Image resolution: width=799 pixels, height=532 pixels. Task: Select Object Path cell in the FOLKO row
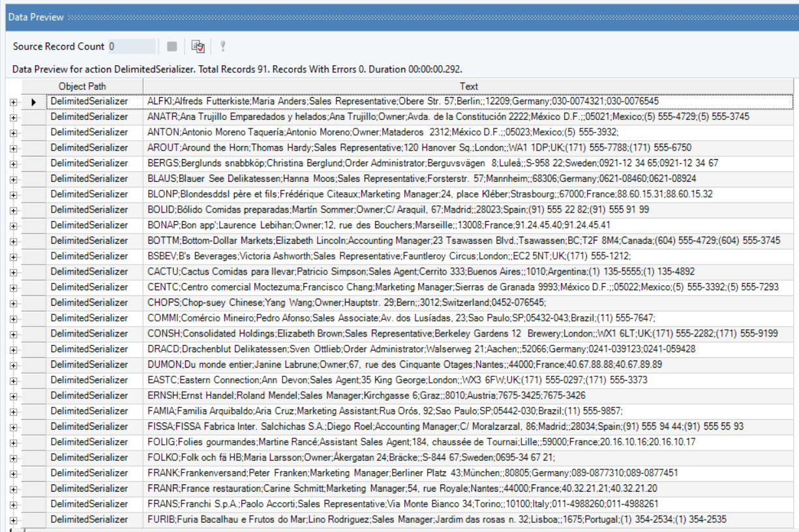coord(89,458)
